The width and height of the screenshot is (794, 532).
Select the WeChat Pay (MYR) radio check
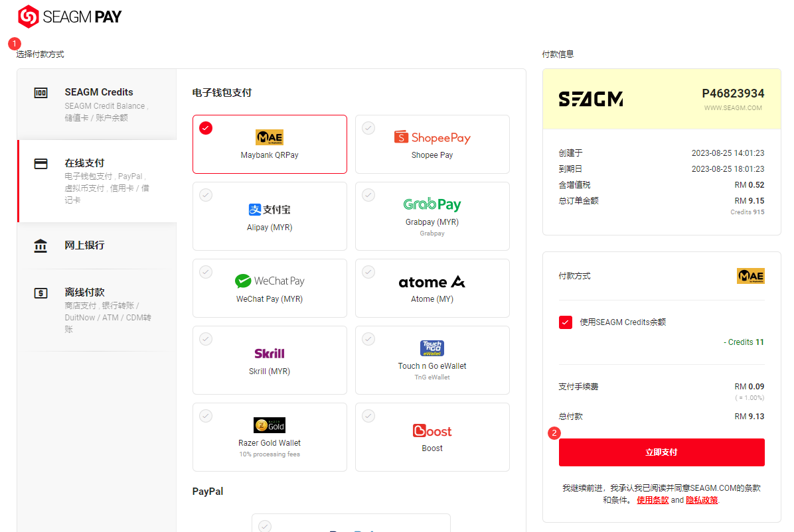206,272
